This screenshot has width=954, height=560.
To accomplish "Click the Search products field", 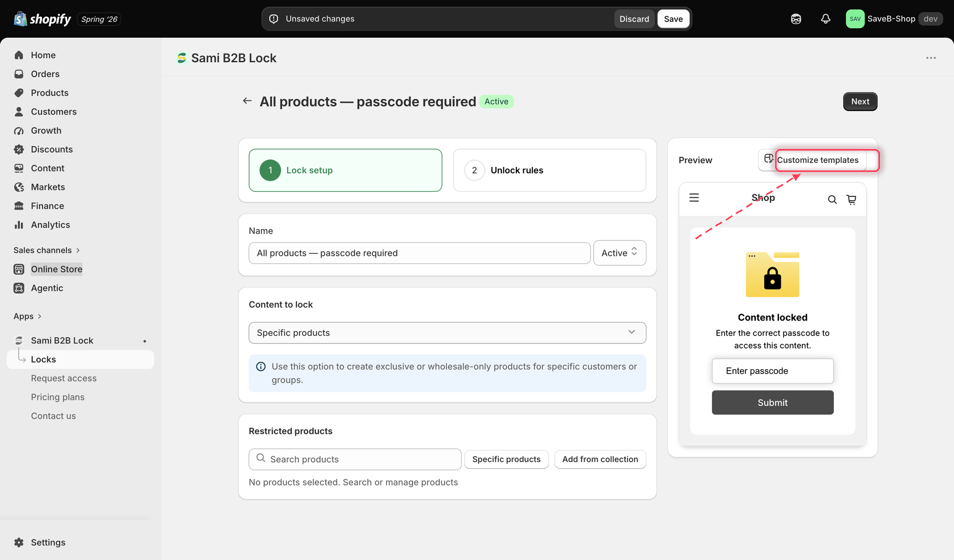I will [x=355, y=460].
